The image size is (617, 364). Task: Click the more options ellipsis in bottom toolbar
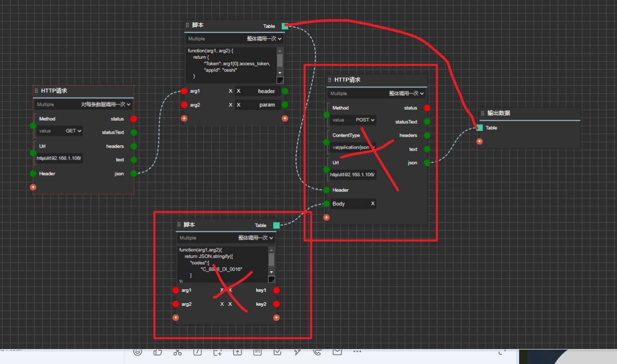pyautogui.click(x=357, y=352)
